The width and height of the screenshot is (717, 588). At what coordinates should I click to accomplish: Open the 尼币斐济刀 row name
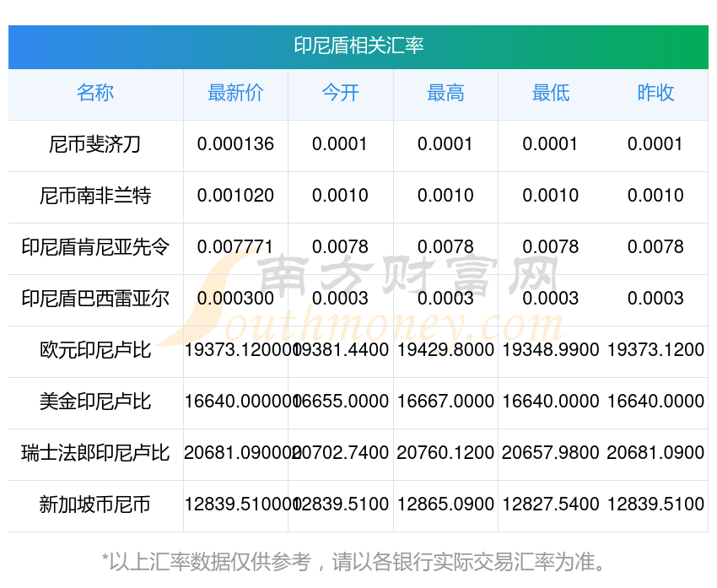(x=95, y=144)
